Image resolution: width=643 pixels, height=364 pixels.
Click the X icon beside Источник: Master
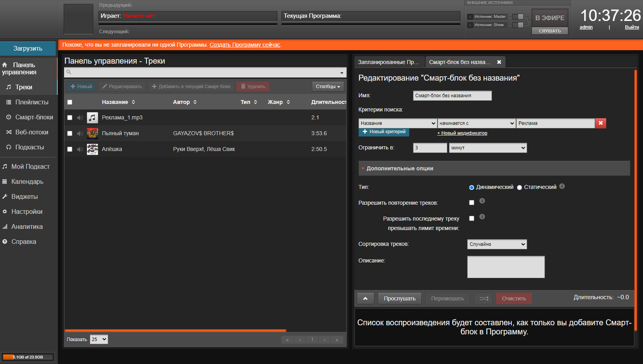[470, 17]
